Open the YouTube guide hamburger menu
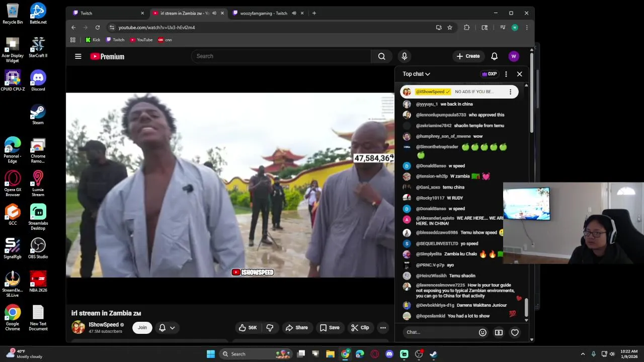The width and height of the screenshot is (644, 362). click(78, 56)
